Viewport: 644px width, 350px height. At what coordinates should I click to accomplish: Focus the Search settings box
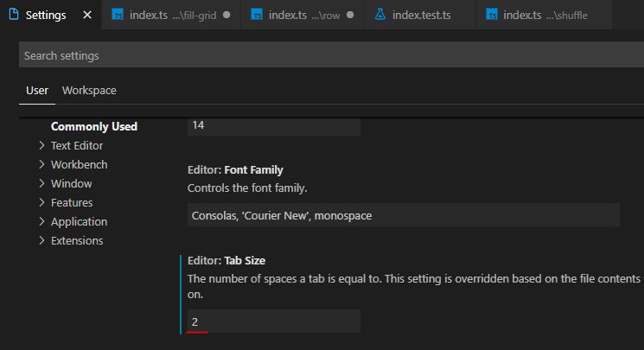click(331, 54)
